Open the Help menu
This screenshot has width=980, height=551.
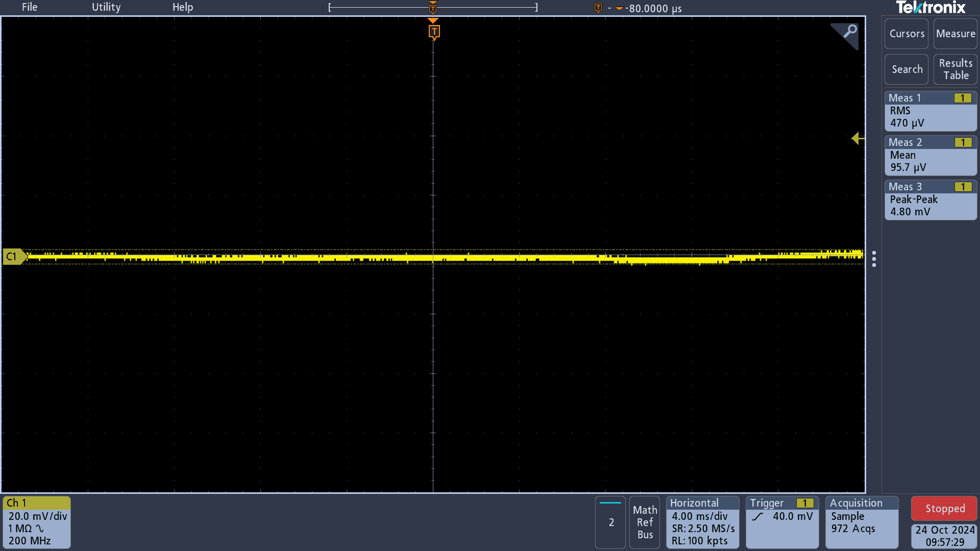[x=183, y=7]
